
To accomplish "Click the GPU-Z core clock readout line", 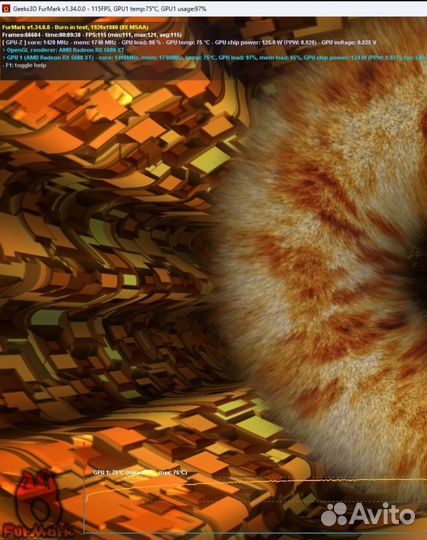I will (x=189, y=43).
